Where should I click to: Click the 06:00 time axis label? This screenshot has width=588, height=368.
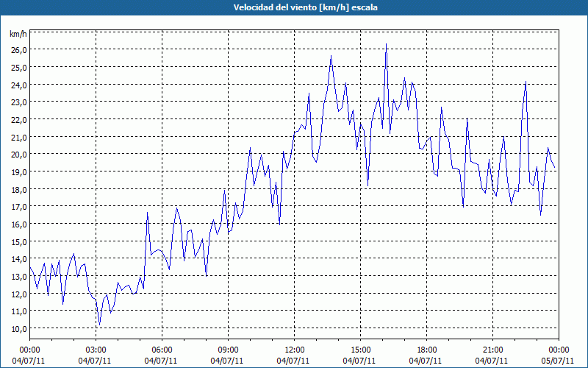(x=162, y=350)
